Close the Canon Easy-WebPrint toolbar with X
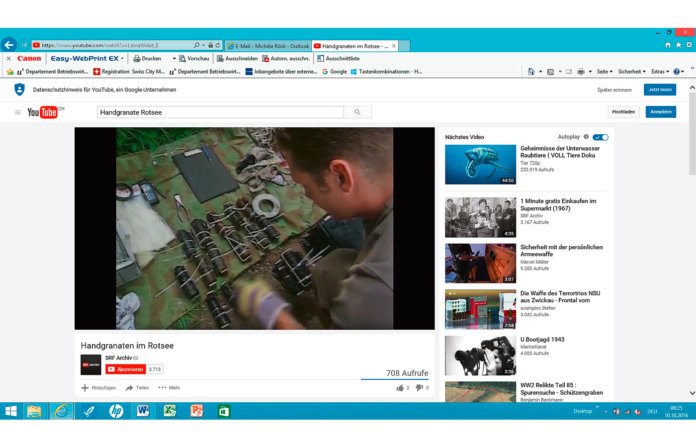This screenshot has height=447, width=696. point(8,59)
